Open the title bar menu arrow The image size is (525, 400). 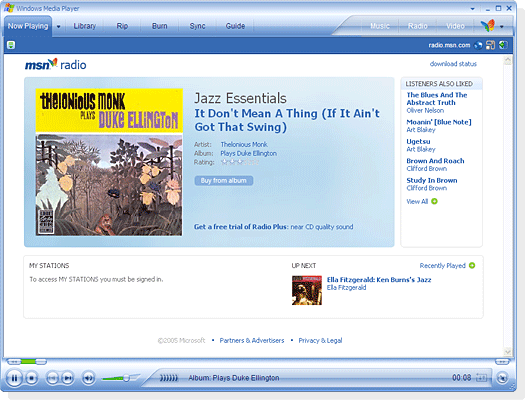tap(472, 9)
